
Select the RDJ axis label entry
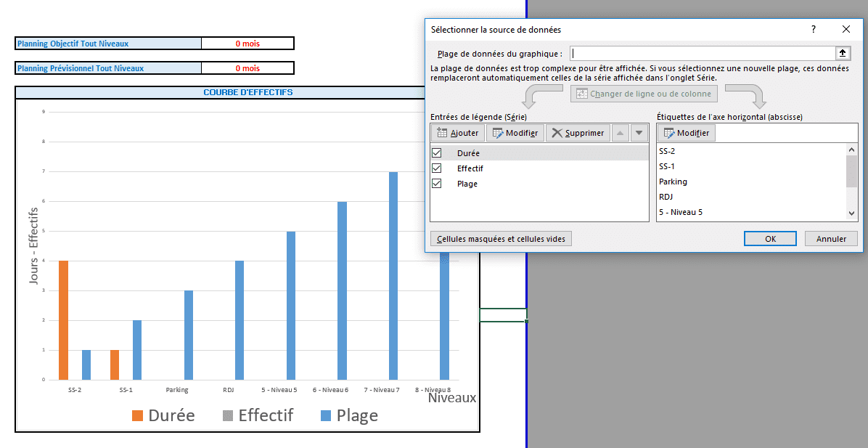[666, 197]
